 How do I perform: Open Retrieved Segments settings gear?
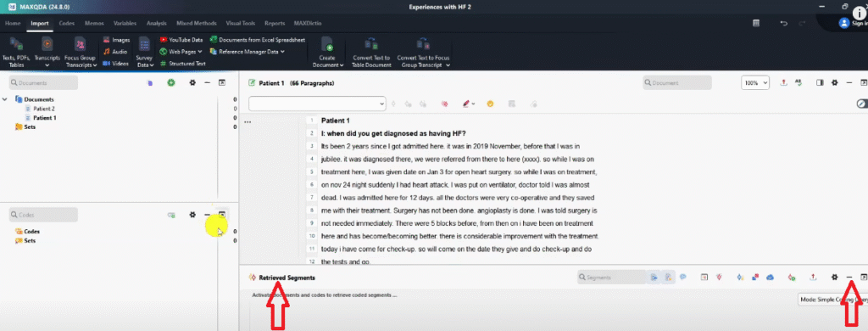(835, 277)
